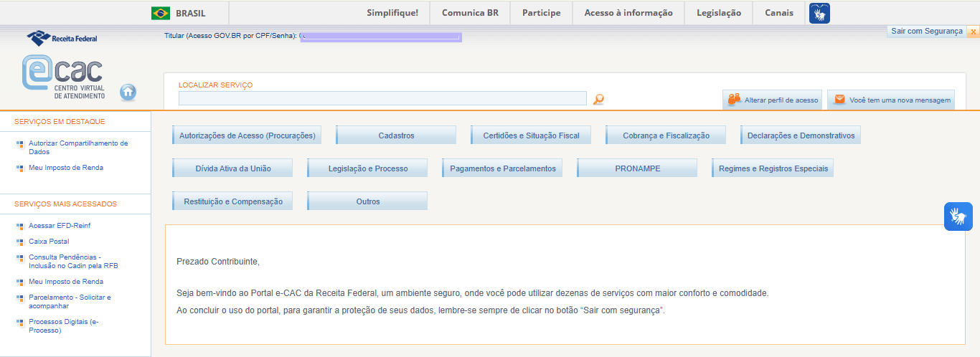Click icon beside Autorizar Compartilhamento de Dados

tap(20, 144)
